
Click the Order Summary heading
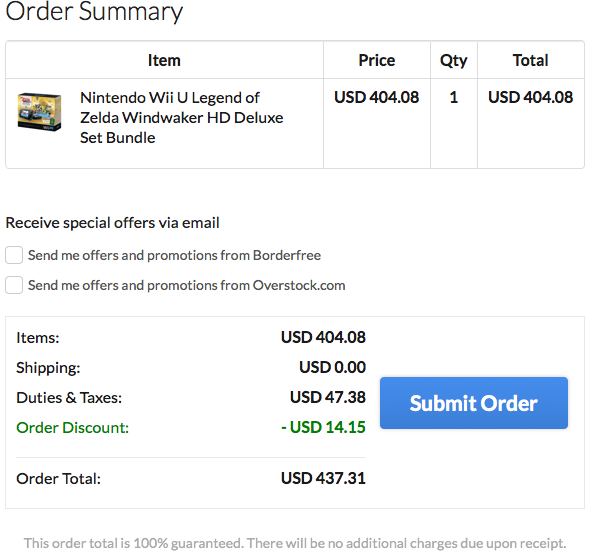94,12
